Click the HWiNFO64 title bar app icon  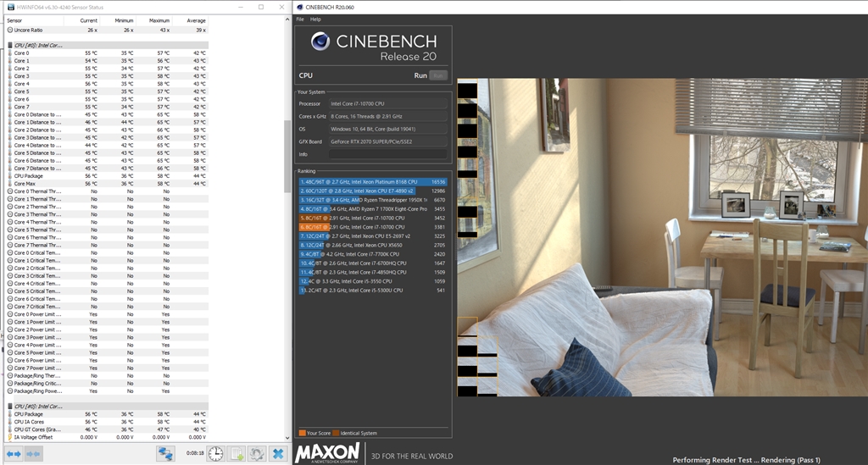[11, 7]
